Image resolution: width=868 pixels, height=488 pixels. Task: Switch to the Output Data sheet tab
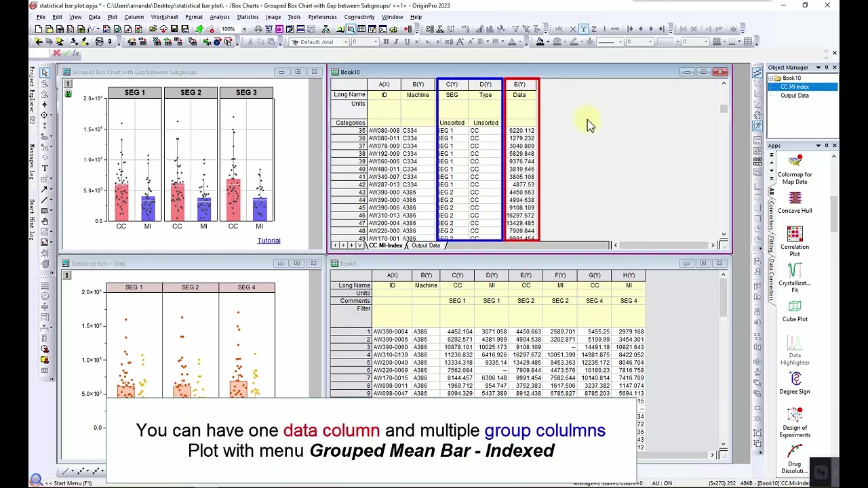(x=426, y=245)
